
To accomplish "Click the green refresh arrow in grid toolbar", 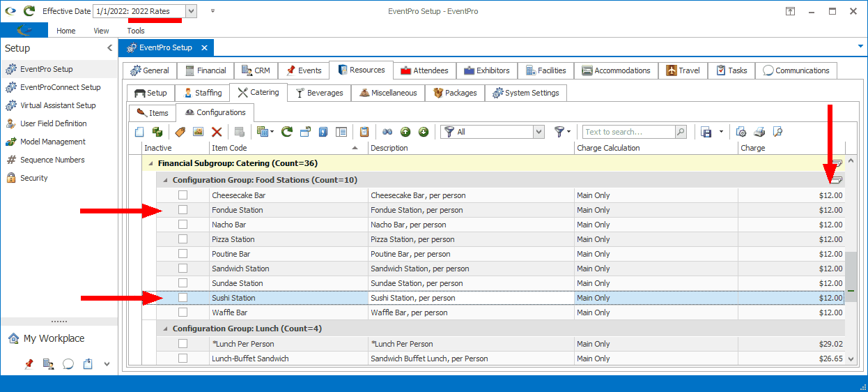I will [x=286, y=132].
